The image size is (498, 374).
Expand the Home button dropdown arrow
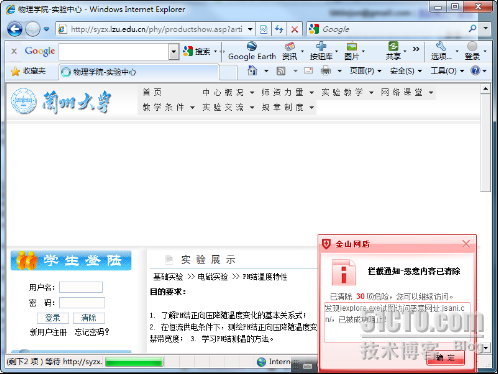266,71
